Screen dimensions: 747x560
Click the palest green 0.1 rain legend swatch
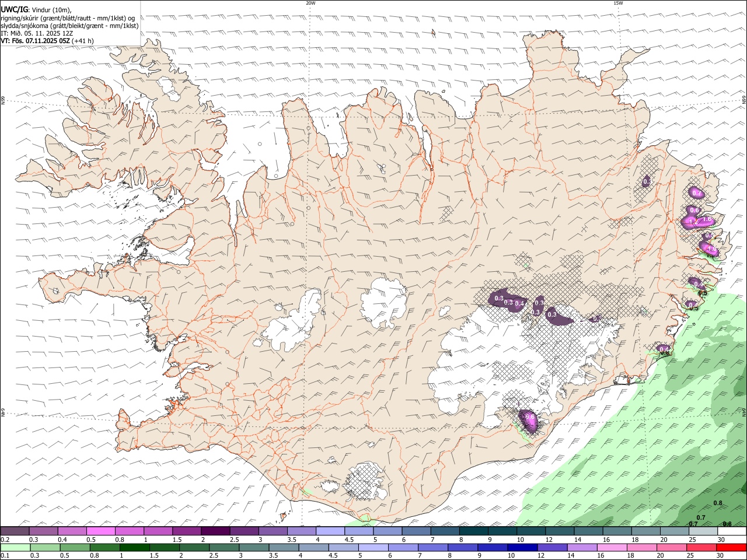coord(15,547)
